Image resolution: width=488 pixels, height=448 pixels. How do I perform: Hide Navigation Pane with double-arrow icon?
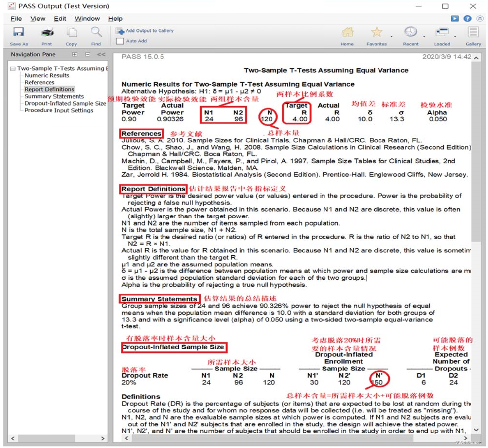(x=101, y=55)
